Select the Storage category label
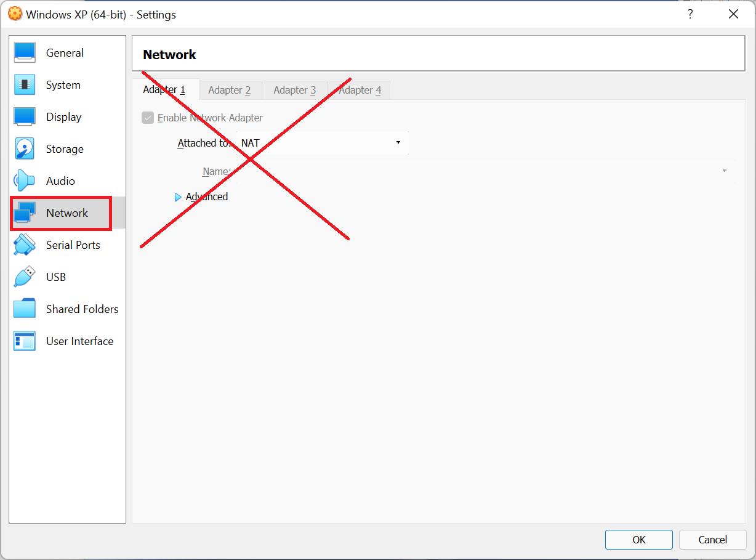 [x=65, y=149]
